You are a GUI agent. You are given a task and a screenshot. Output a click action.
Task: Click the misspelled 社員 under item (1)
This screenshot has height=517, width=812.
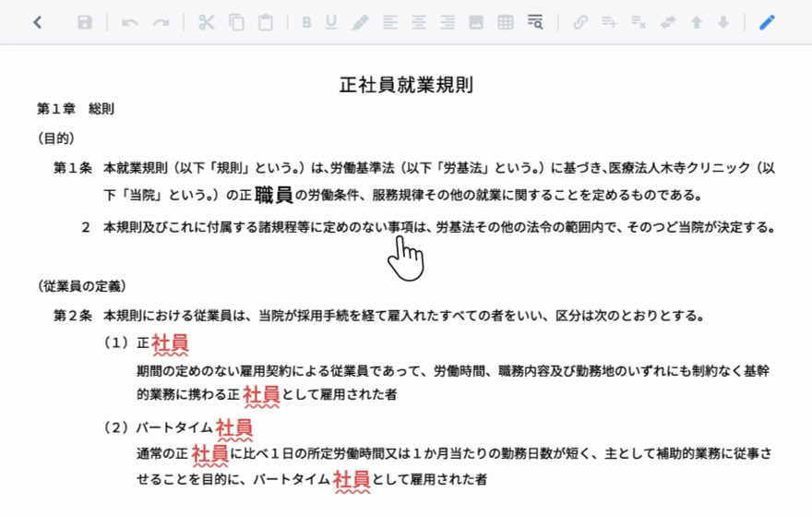pyautogui.click(x=170, y=343)
